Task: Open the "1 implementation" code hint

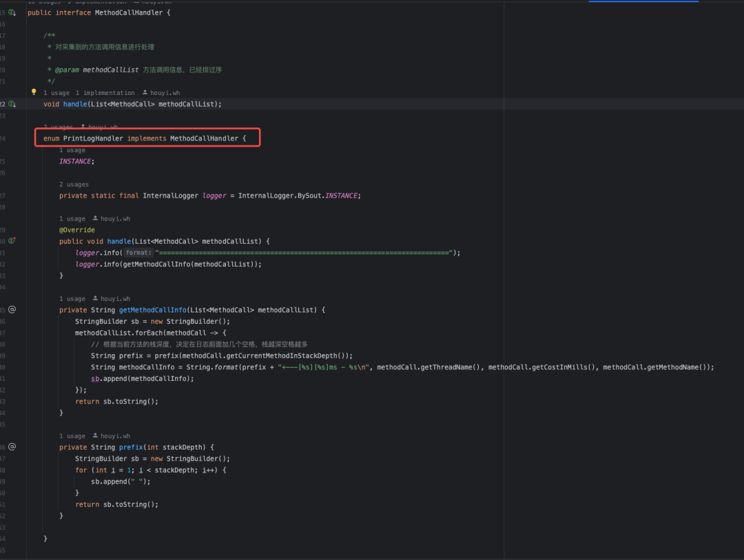Action: (105, 92)
